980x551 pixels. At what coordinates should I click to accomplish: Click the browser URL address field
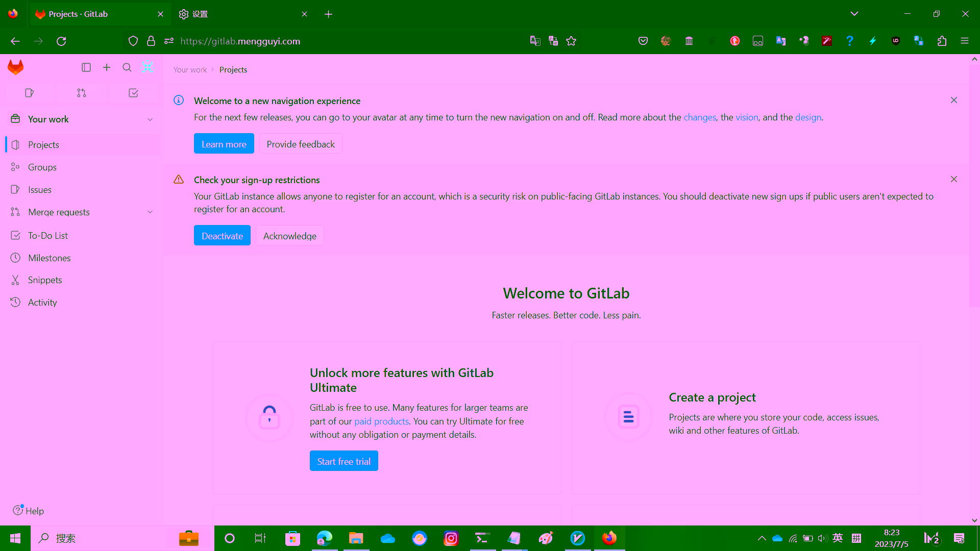(x=347, y=41)
